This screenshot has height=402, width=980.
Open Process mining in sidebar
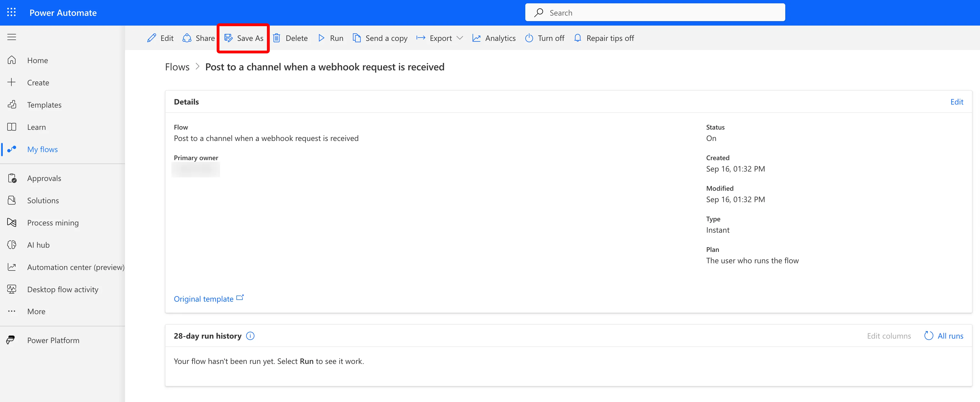click(62, 223)
